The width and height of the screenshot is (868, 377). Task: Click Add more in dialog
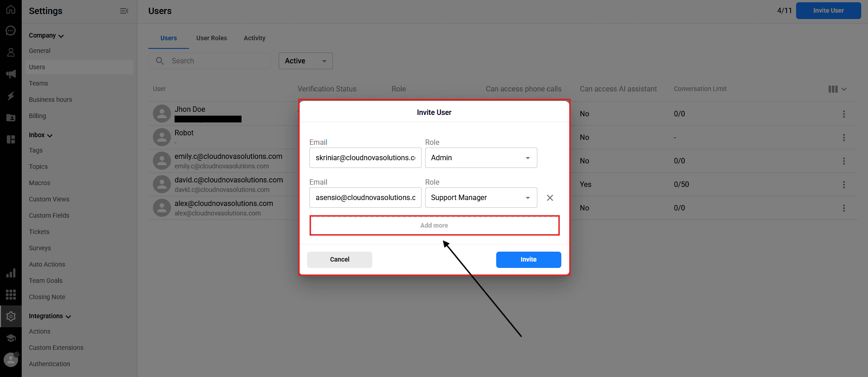click(434, 225)
